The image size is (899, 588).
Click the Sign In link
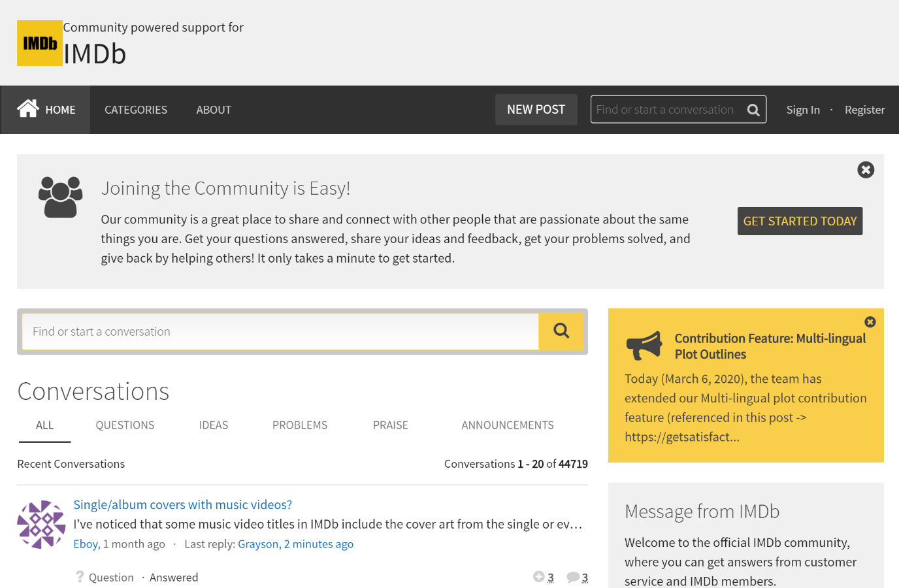pos(803,110)
